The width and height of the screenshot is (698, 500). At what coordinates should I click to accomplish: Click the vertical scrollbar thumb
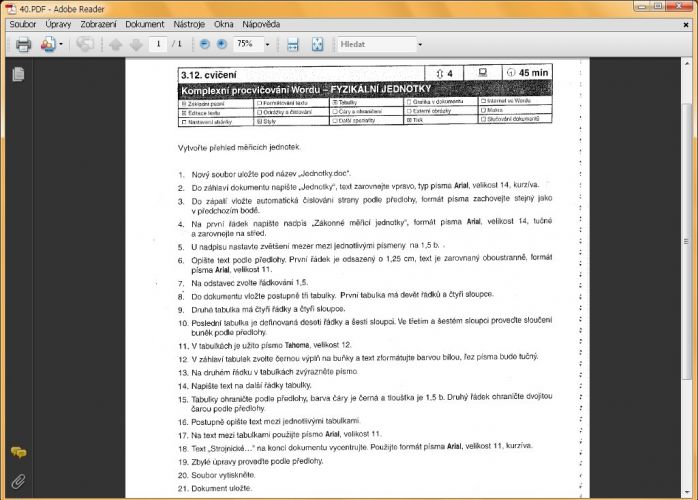click(686, 241)
